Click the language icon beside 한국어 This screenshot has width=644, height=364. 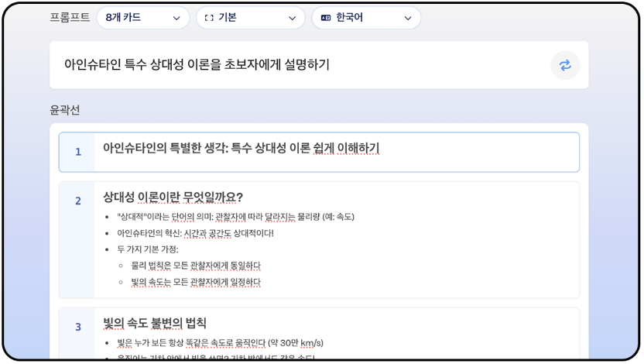[326, 18]
